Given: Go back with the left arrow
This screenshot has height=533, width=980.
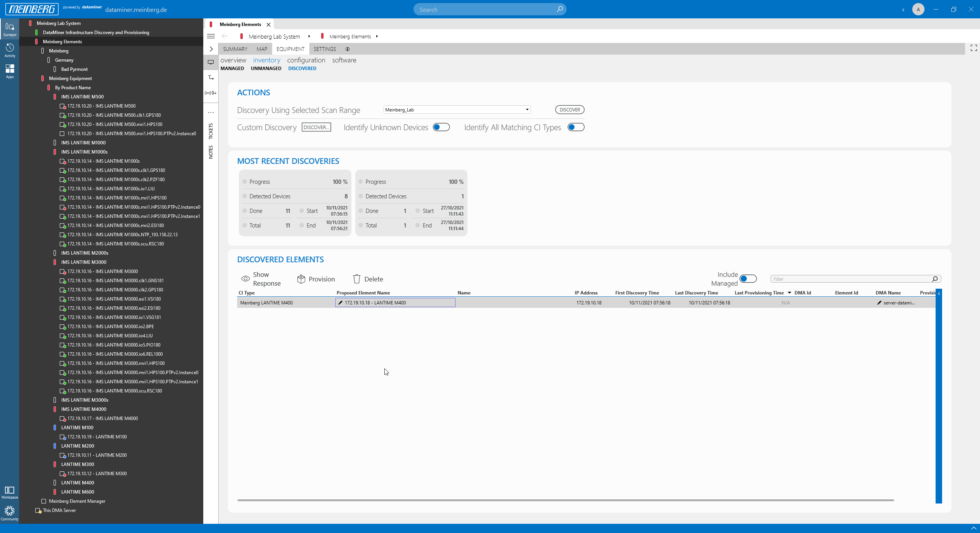Looking at the screenshot, I should click(225, 36).
